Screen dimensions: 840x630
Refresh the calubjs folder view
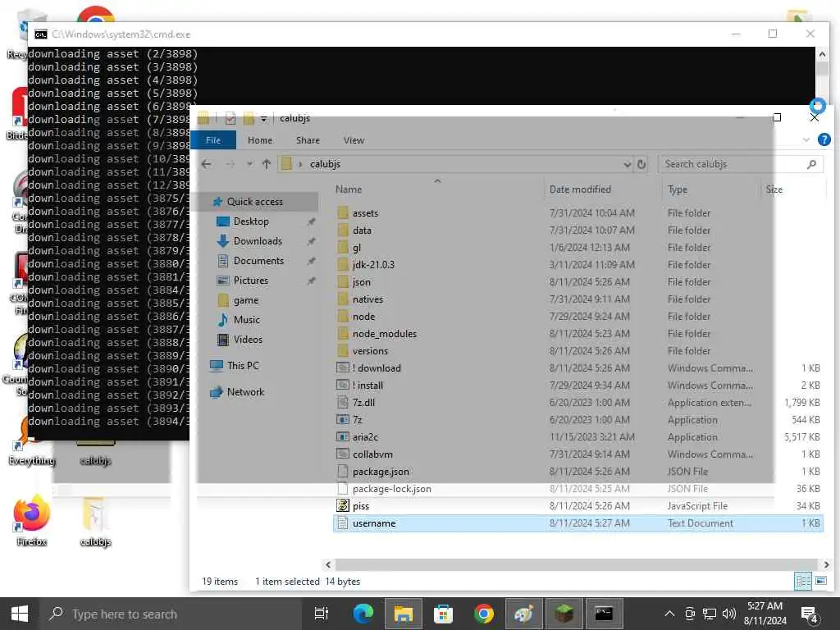[641, 164]
